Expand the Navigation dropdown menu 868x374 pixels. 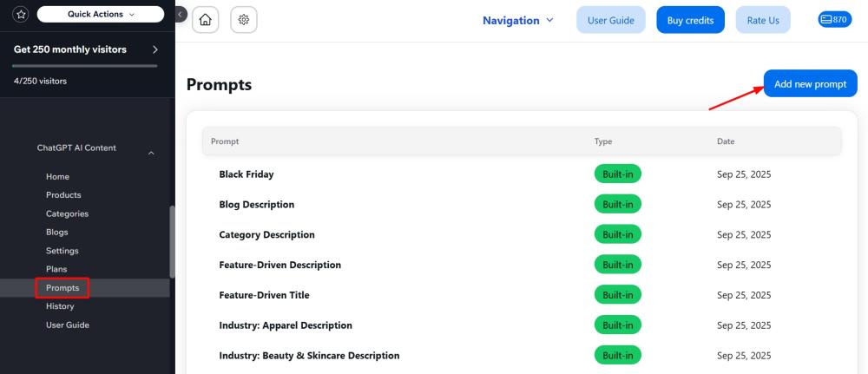[518, 20]
